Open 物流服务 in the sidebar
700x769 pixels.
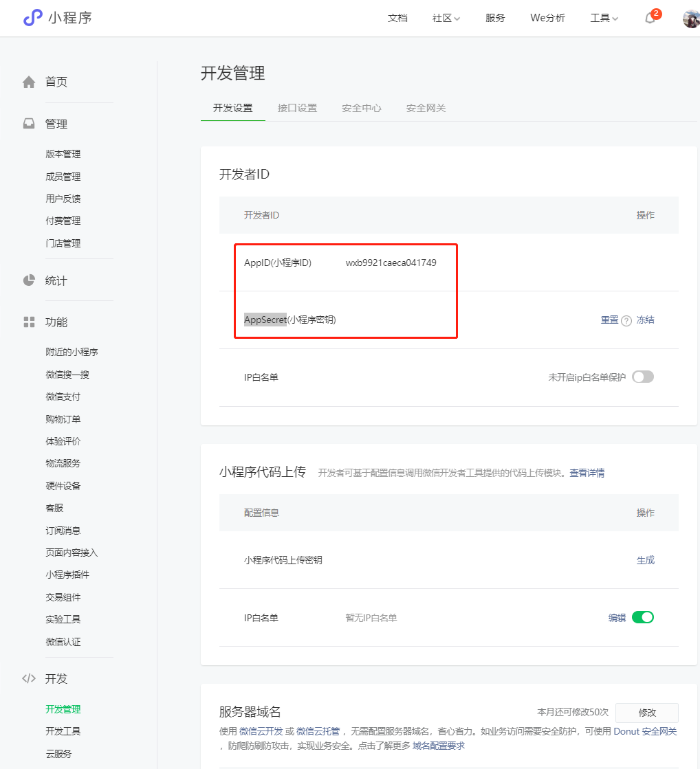tap(63, 463)
